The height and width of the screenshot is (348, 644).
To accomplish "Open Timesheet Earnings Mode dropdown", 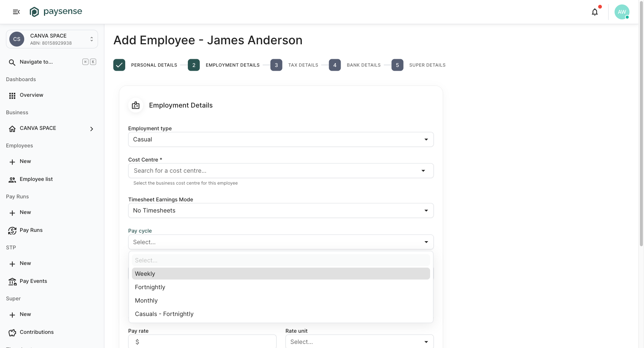I will [x=281, y=210].
